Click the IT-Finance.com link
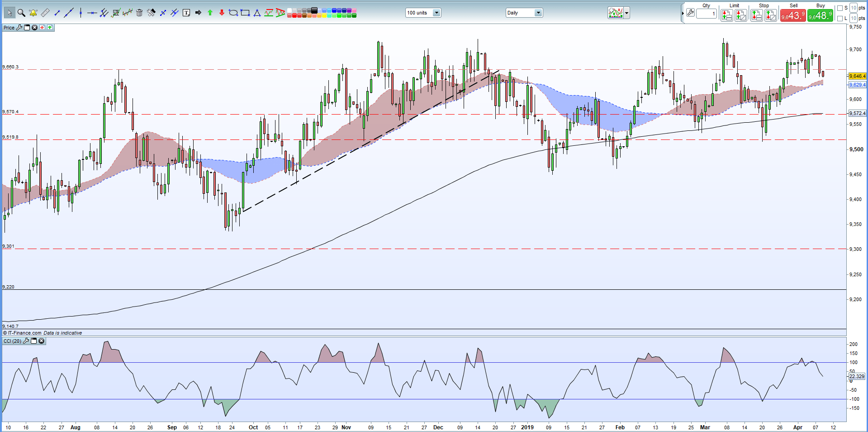Viewport: 868px width, 432px height. pos(24,333)
